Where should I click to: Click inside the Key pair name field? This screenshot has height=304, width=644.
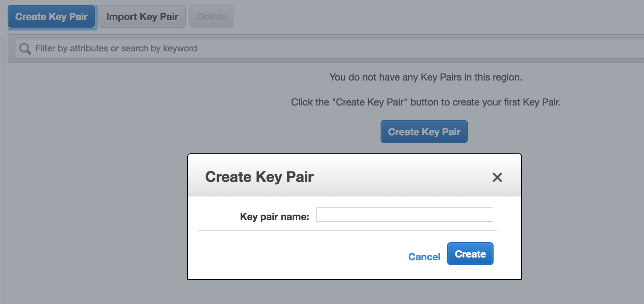(x=404, y=214)
